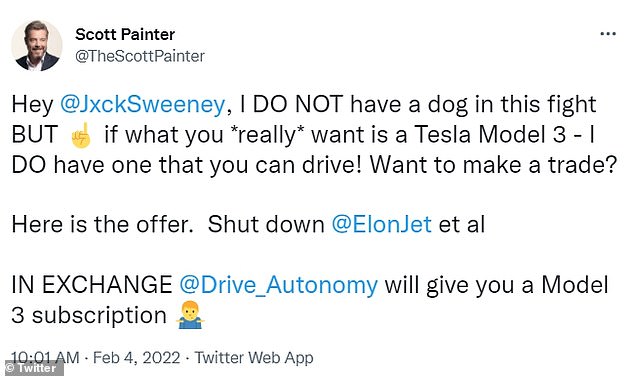Open the three-dot more options menu
634x376 pixels.
tap(608, 34)
